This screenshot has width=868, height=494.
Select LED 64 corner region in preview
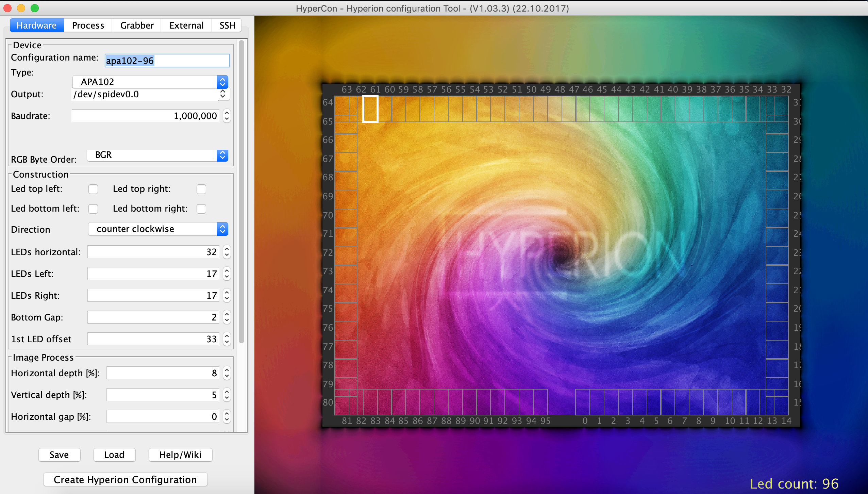click(346, 105)
